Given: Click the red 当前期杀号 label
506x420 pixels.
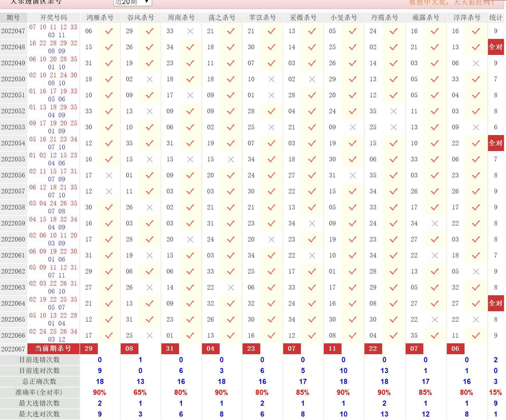Looking at the screenshot, I should point(53,348).
